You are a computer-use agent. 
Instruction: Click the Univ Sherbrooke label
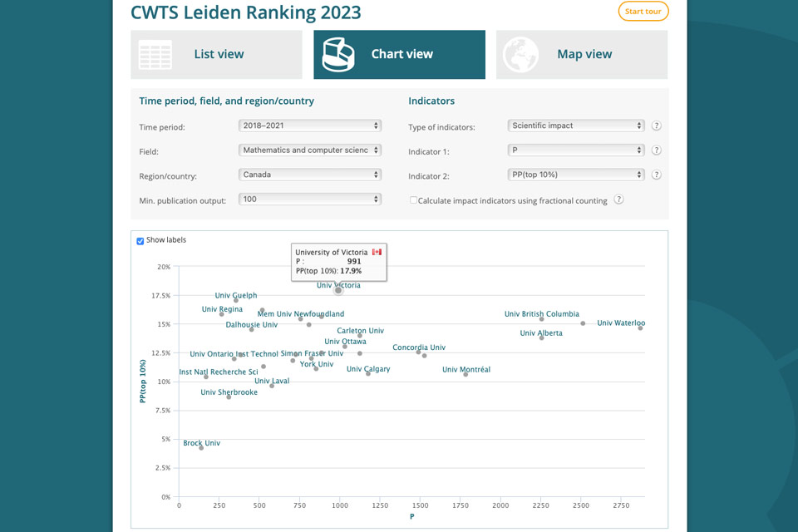[229, 392]
